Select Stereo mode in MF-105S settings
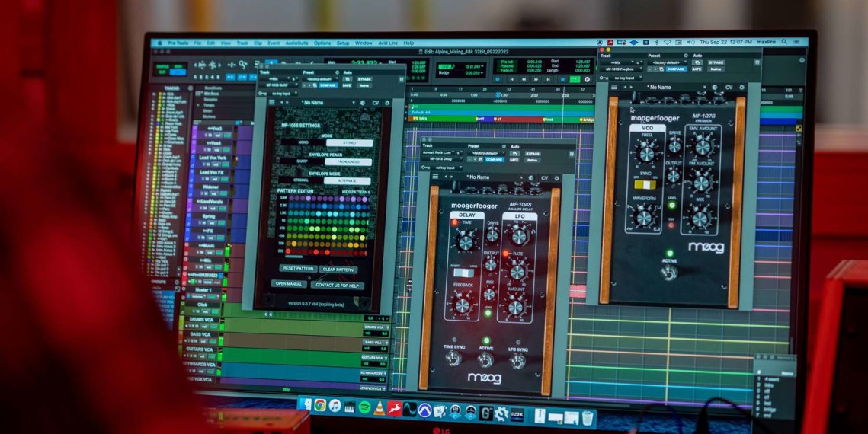Screen dimensions: 868x434 349,142
